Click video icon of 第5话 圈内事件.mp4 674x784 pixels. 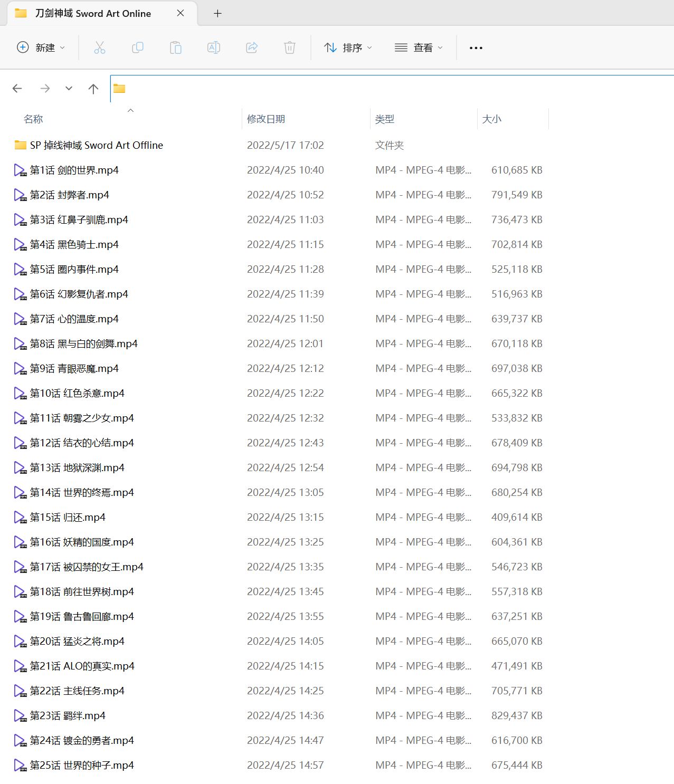[20, 269]
